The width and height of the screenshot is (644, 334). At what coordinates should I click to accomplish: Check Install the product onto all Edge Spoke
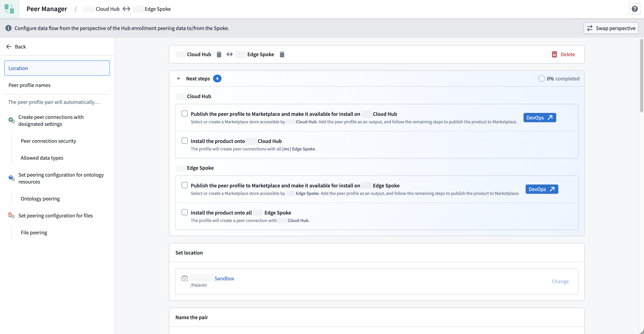184,212
